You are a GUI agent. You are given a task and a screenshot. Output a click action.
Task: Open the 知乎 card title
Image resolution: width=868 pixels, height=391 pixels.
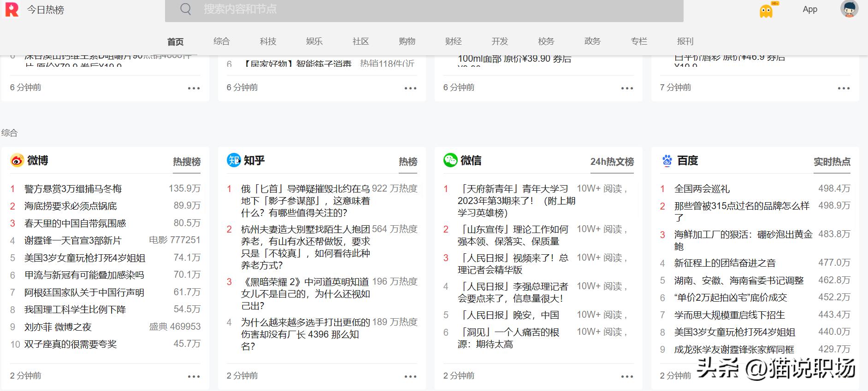[x=254, y=160]
